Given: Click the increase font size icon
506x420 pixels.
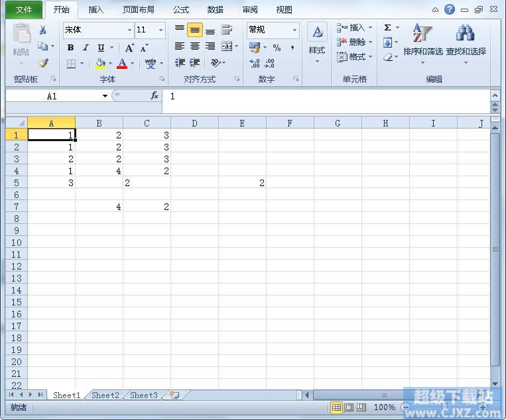Looking at the screenshot, I should (x=130, y=48).
